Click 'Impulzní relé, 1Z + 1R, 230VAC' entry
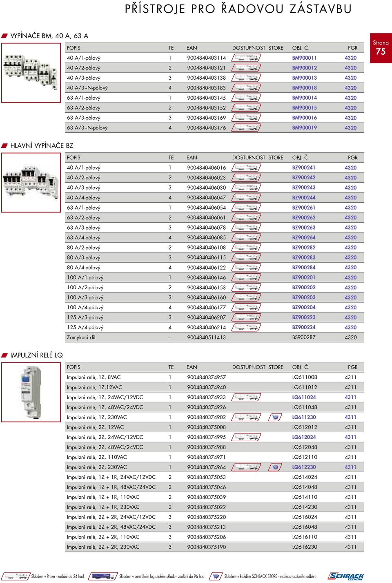392x583 pixels. coord(103,507)
